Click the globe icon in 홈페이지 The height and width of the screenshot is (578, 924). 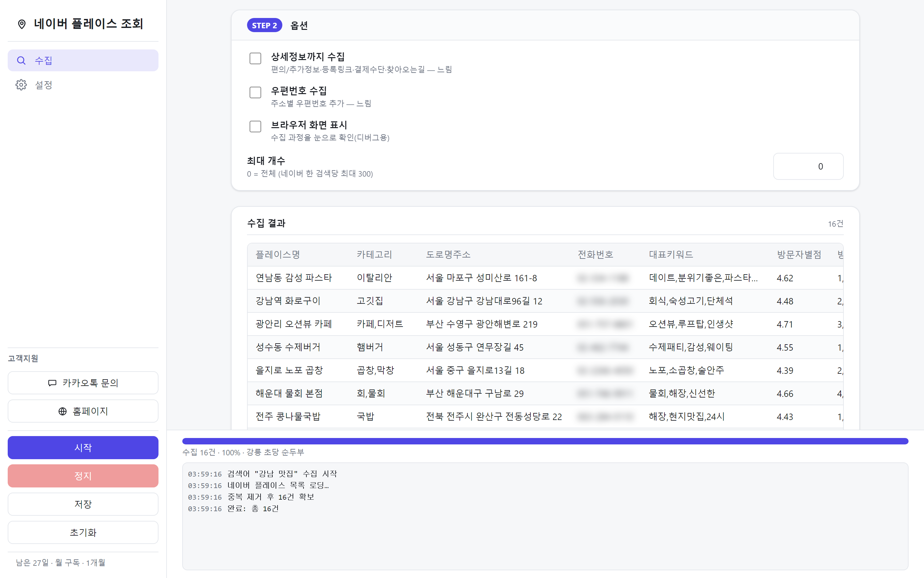tap(63, 411)
